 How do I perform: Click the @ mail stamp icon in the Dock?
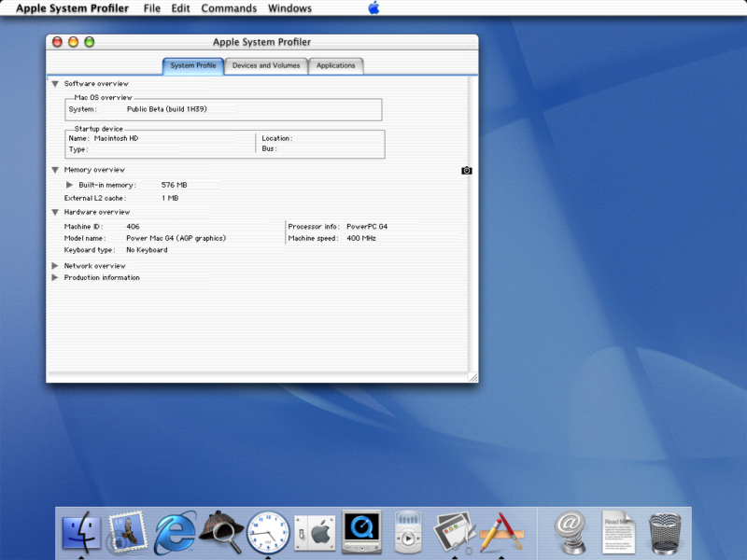click(x=571, y=532)
